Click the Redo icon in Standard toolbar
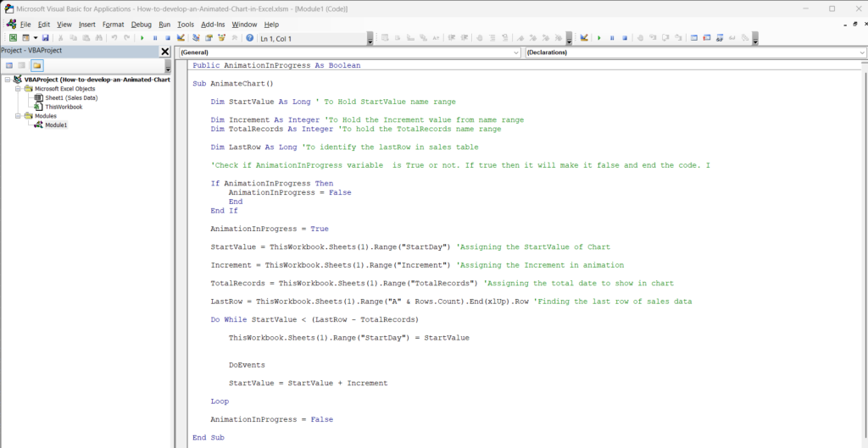 127,38
